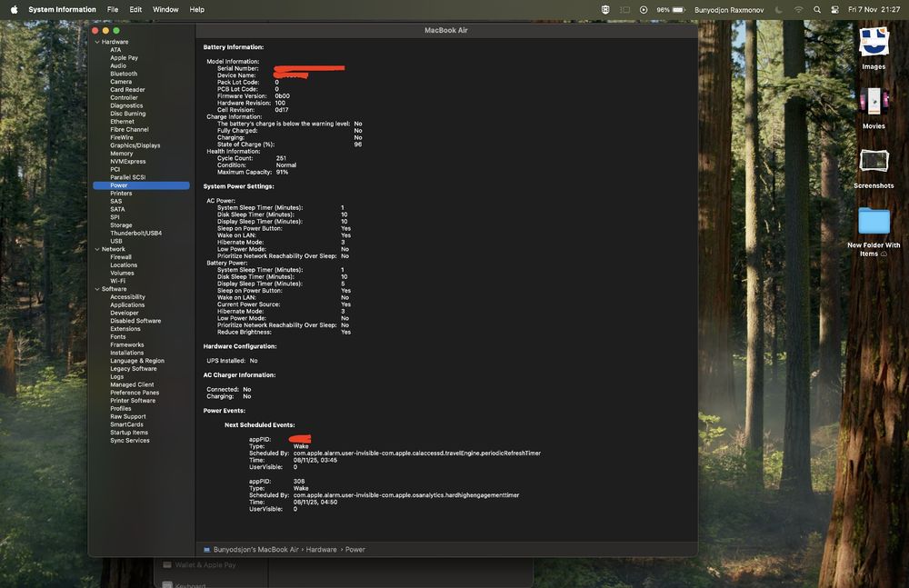Select Sync Services under Software
Viewport: 909px width, 588px height.
click(x=130, y=441)
